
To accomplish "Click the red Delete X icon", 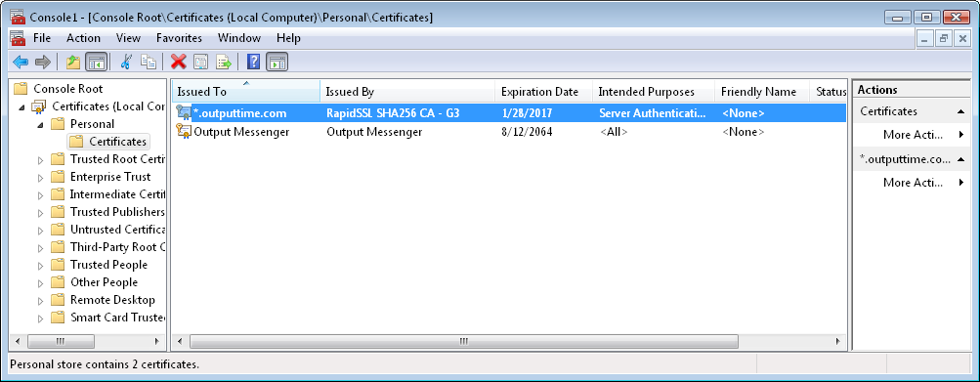I will click(179, 62).
